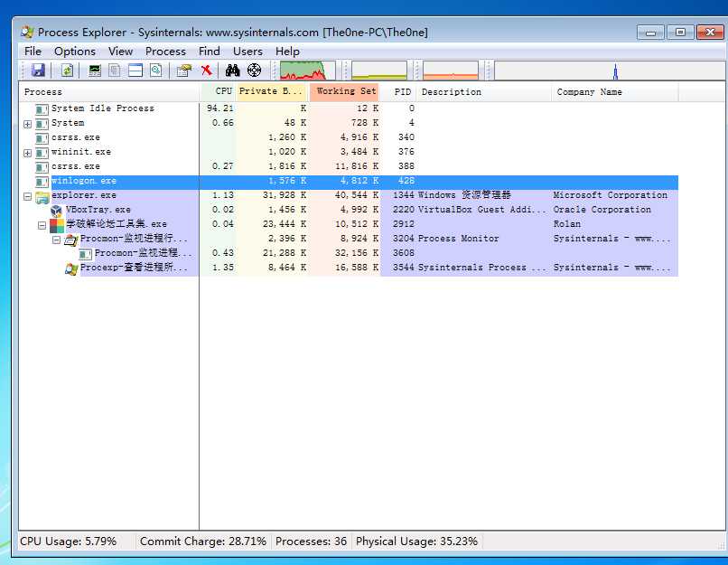Select csrss.exe with PID 340

[x=349, y=137]
